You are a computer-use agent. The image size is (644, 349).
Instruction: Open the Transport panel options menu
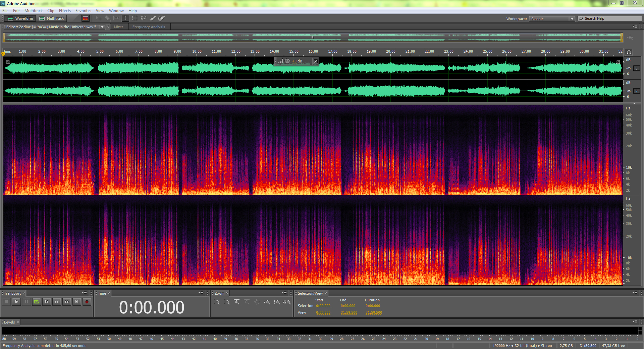point(84,293)
